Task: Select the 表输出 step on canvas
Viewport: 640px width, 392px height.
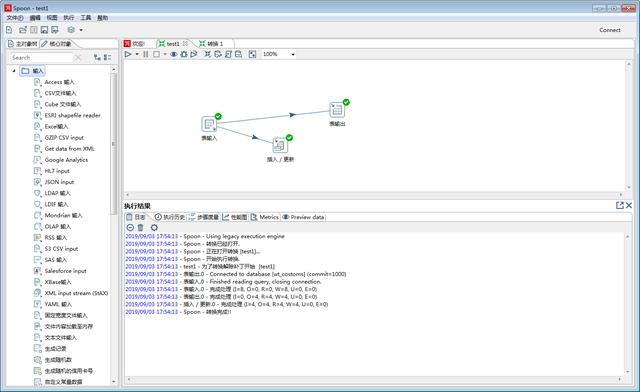Action: pyautogui.click(x=337, y=109)
